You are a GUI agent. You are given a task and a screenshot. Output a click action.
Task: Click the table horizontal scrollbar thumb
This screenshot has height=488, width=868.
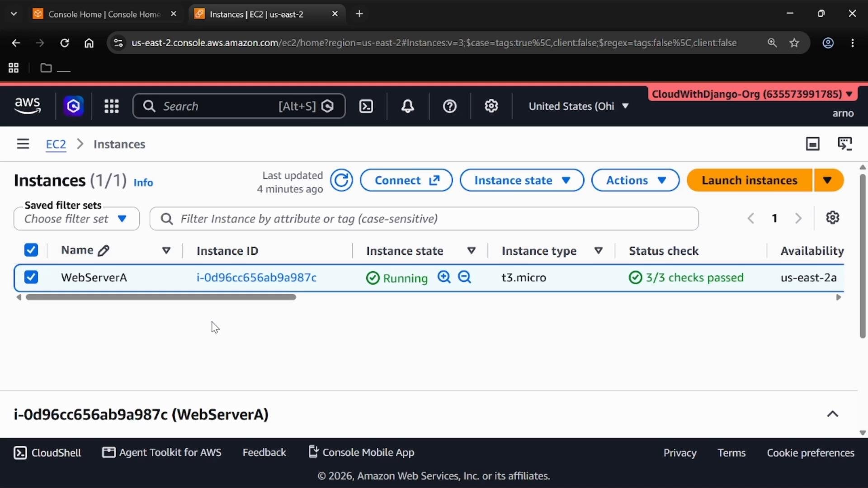(161, 297)
